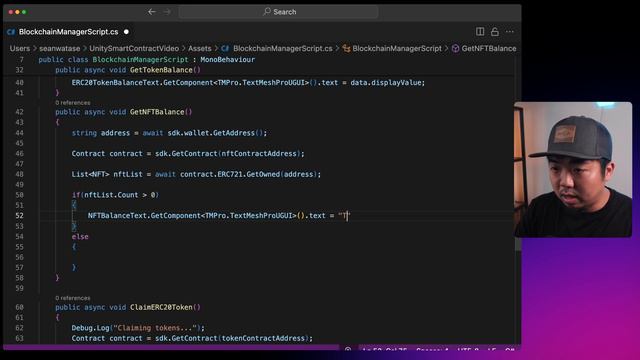The height and width of the screenshot is (360, 640).
Task: Open the Search command bar
Action: pos(279,12)
